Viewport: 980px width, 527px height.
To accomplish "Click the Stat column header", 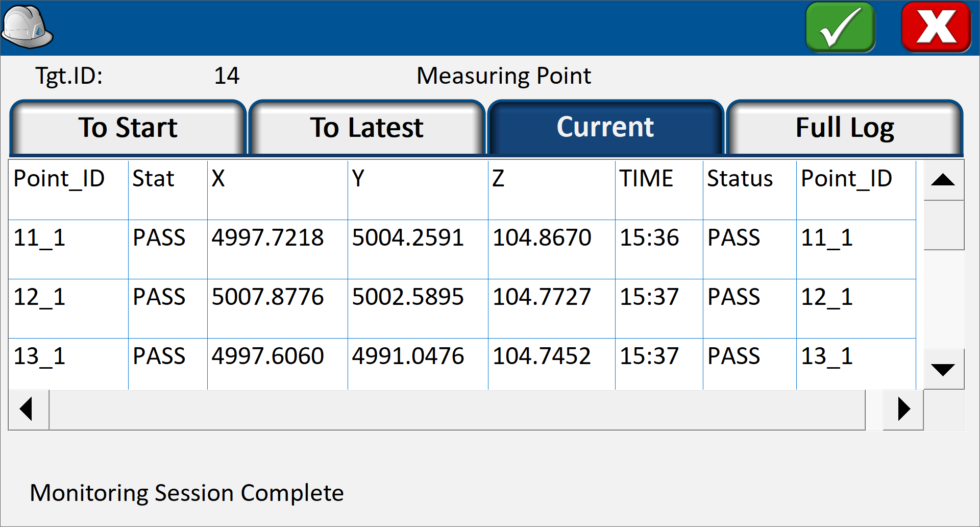I will pyautogui.click(x=168, y=190).
